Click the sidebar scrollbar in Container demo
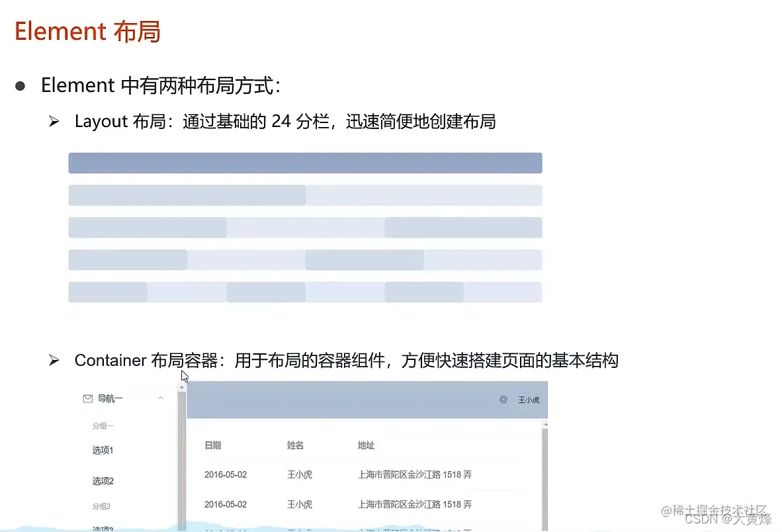782x532 pixels. (x=181, y=457)
